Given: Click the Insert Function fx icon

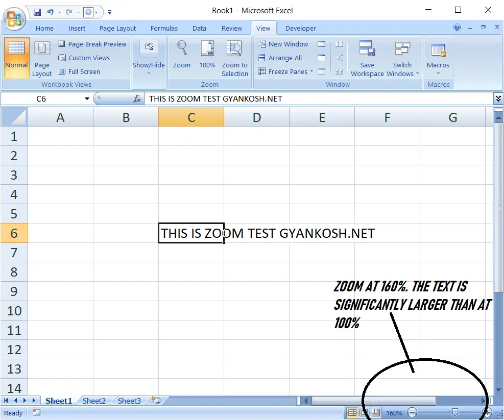Looking at the screenshot, I should pyautogui.click(x=137, y=98).
